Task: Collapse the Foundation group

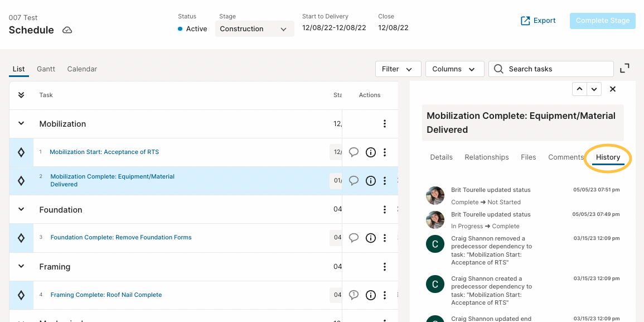Action: pos(21,209)
